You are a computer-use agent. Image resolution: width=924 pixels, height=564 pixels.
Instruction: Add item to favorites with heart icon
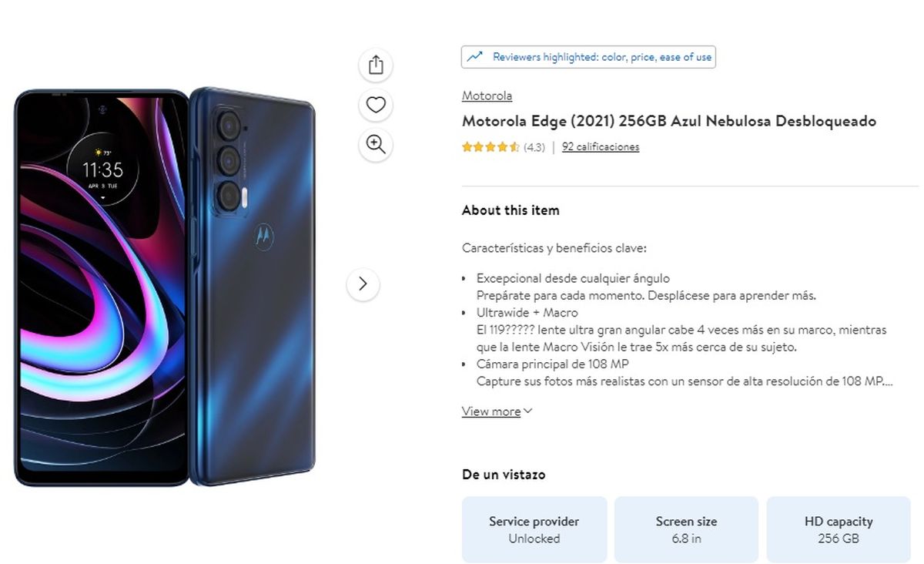[376, 105]
